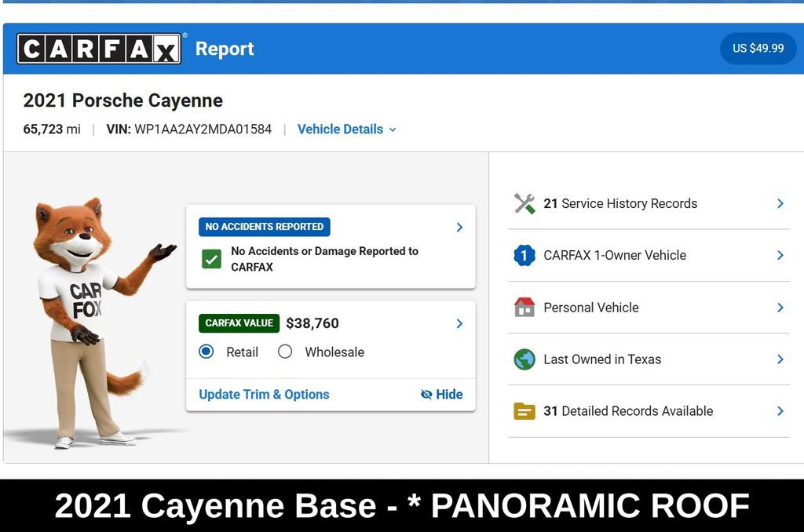Viewport: 804px width, 532px height.
Task: Open chevron for 21 Service History Records
Action: point(780,203)
